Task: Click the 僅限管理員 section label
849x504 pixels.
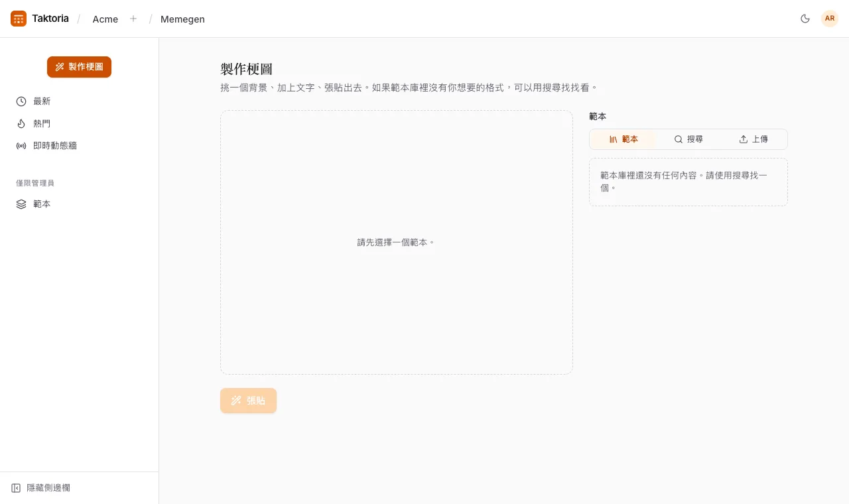Action: 35,183
